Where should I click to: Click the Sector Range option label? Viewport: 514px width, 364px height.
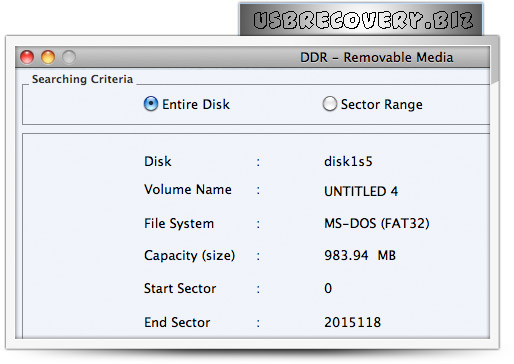coord(382,105)
